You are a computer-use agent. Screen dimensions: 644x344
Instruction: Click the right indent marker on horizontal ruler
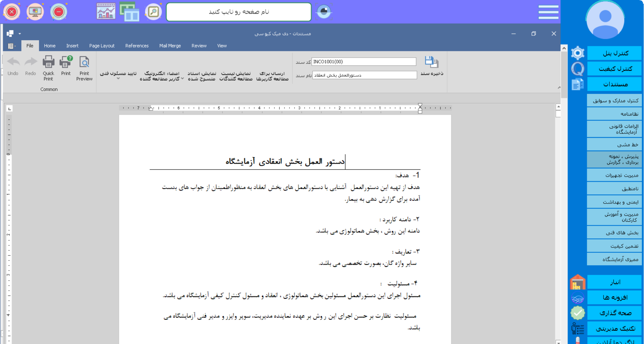pyautogui.click(x=420, y=109)
